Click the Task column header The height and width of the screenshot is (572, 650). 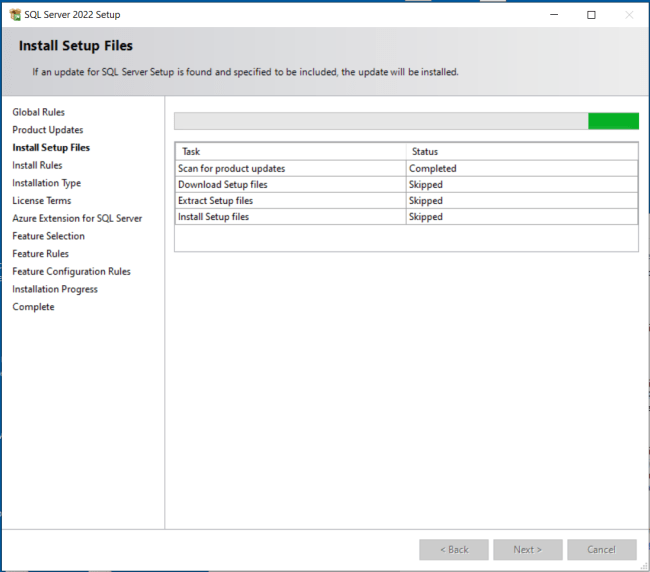point(291,152)
